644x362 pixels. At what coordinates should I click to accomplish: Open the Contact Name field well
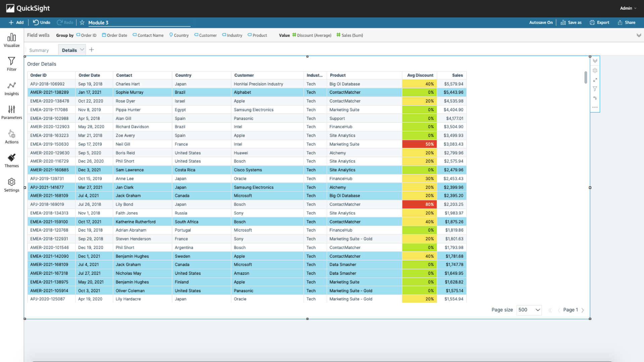coord(148,35)
